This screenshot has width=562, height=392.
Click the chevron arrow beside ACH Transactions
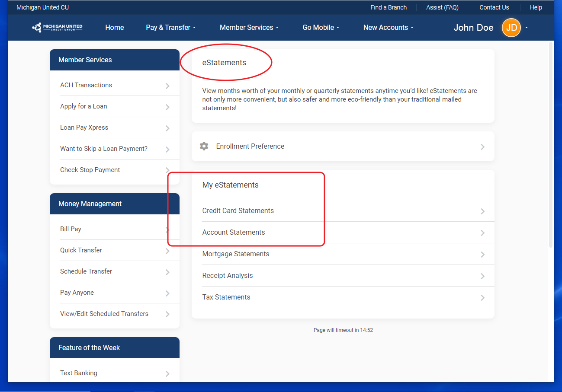(x=167, y=86)
